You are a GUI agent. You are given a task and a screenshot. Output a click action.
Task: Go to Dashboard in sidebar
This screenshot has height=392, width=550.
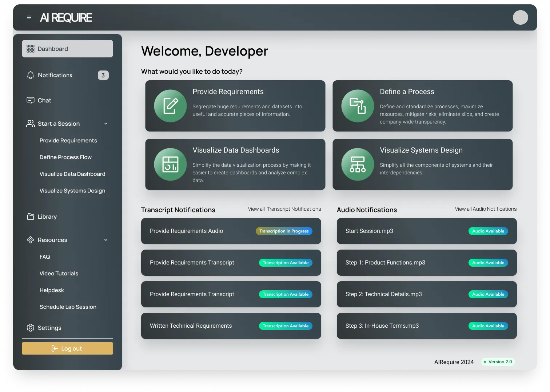(x=67, y=49)
